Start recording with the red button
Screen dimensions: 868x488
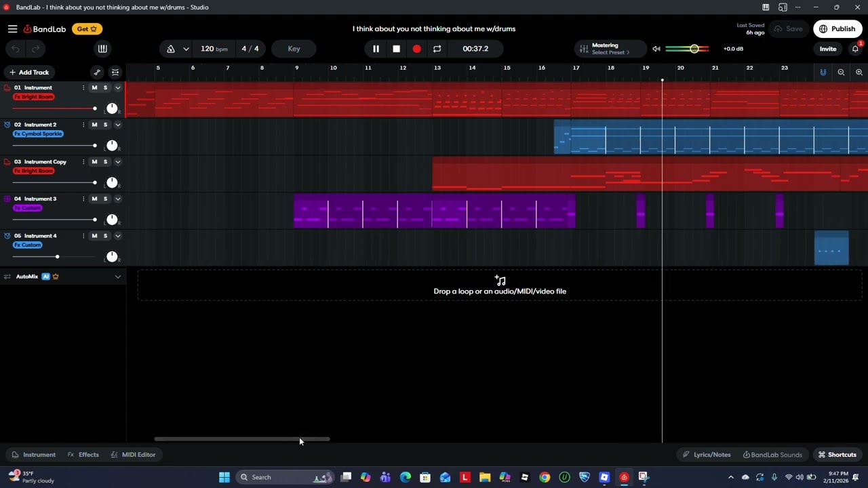point(416,49)
